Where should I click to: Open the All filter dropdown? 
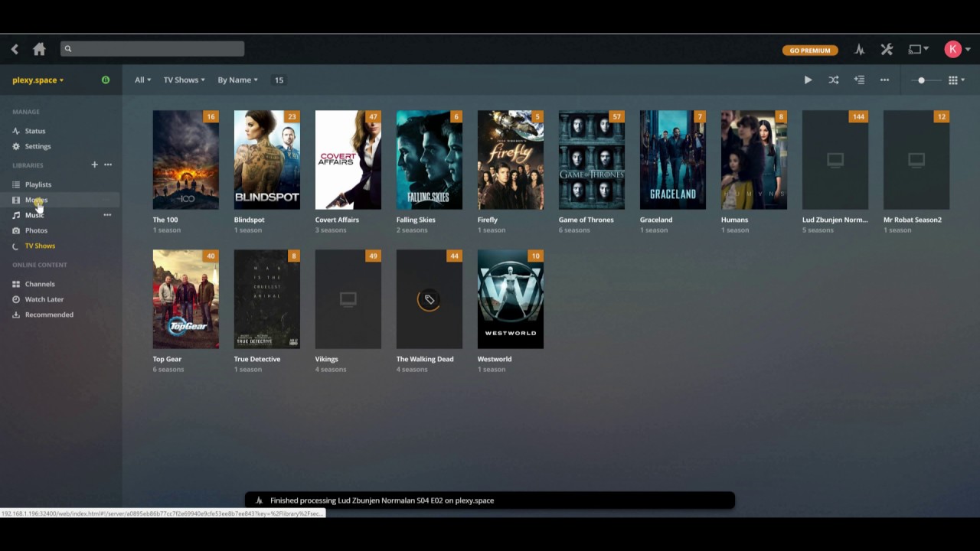click(x=143, y=80)
